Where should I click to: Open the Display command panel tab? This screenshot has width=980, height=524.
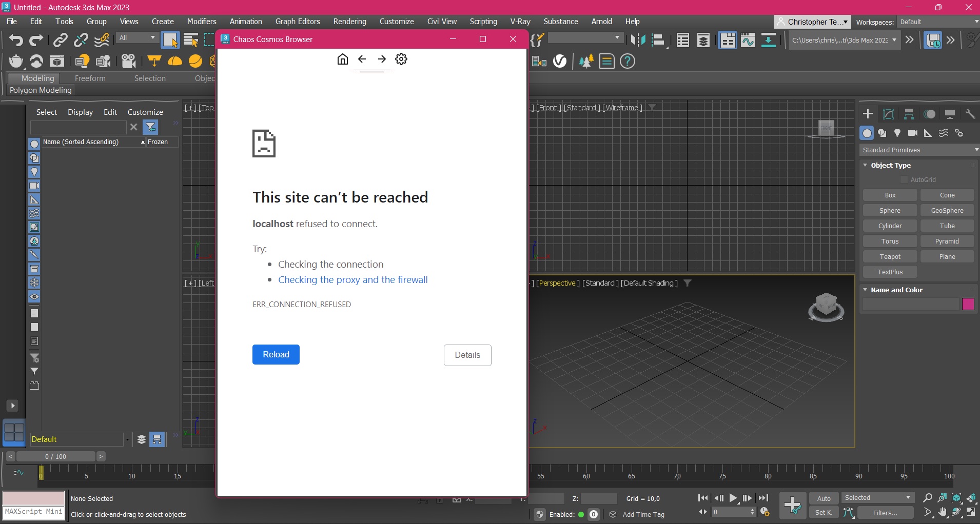[x=950, y=114]
